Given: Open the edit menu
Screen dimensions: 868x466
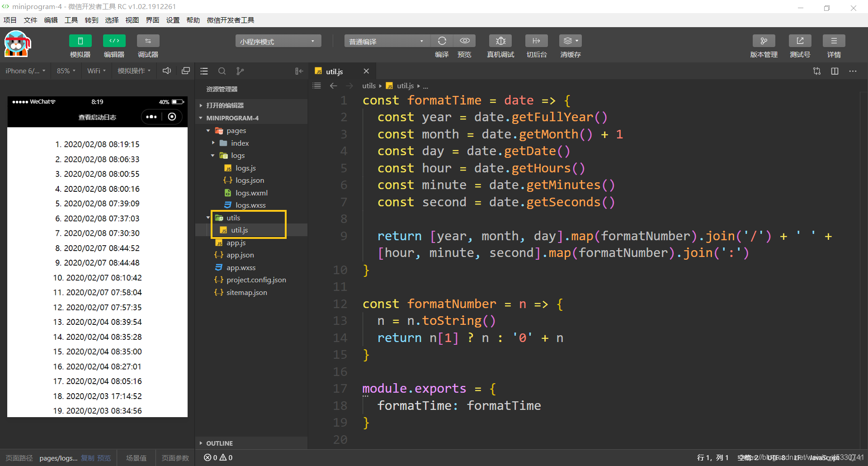Looking at the screenshot, I should pos(51,20).
